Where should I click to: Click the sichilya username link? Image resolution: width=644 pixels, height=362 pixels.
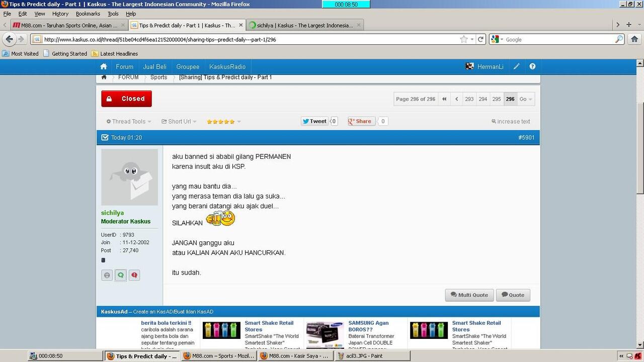pos(112,213)
